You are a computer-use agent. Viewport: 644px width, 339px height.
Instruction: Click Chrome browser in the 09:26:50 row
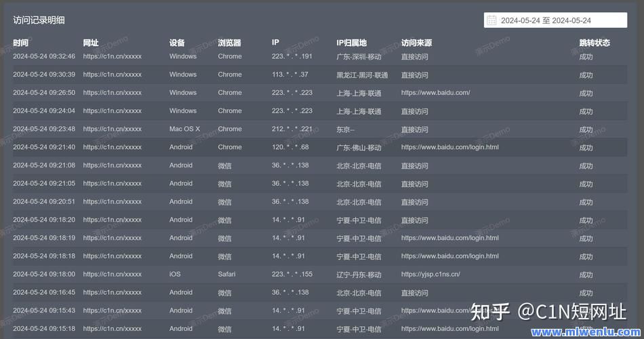coord(230,92)
